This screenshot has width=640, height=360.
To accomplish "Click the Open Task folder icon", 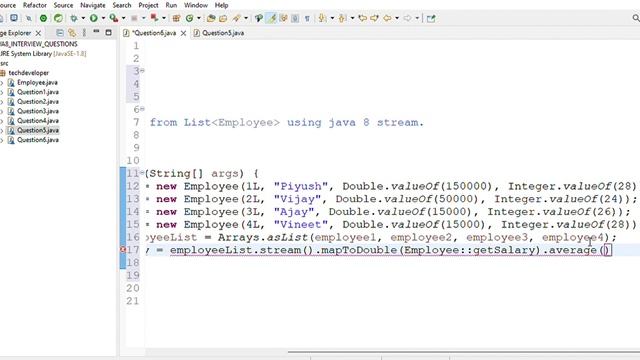I will (223, 18).
